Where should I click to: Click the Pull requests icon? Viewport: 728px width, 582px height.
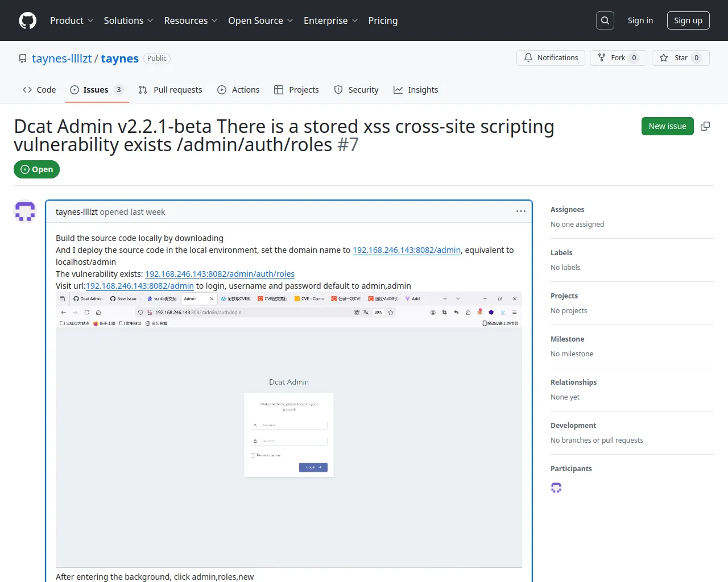tap(143, 90)
